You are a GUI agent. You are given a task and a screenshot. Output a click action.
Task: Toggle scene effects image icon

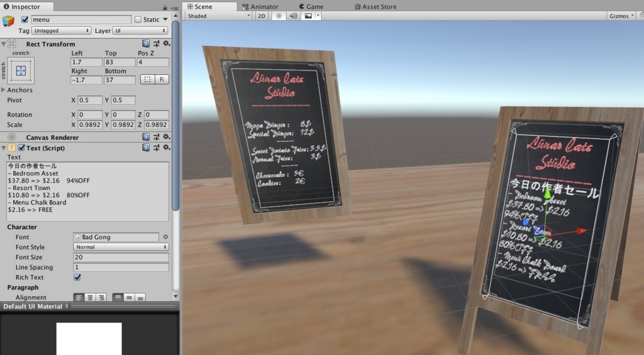click(x=308, y=16)
